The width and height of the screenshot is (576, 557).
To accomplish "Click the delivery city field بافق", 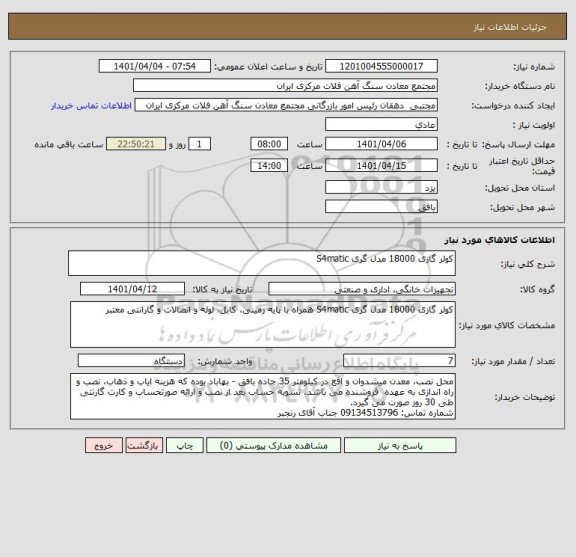I will pos(381,207).
